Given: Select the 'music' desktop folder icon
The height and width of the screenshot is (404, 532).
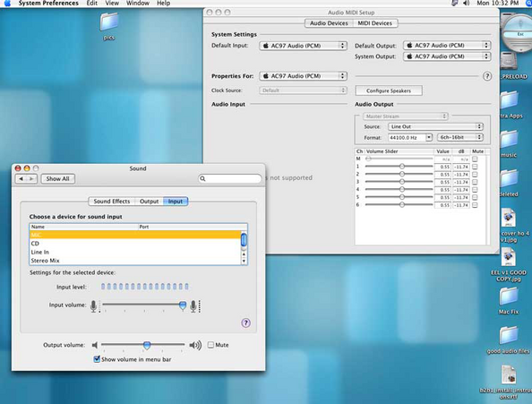Looking at the screenshot, I should (x=509, y=141).
